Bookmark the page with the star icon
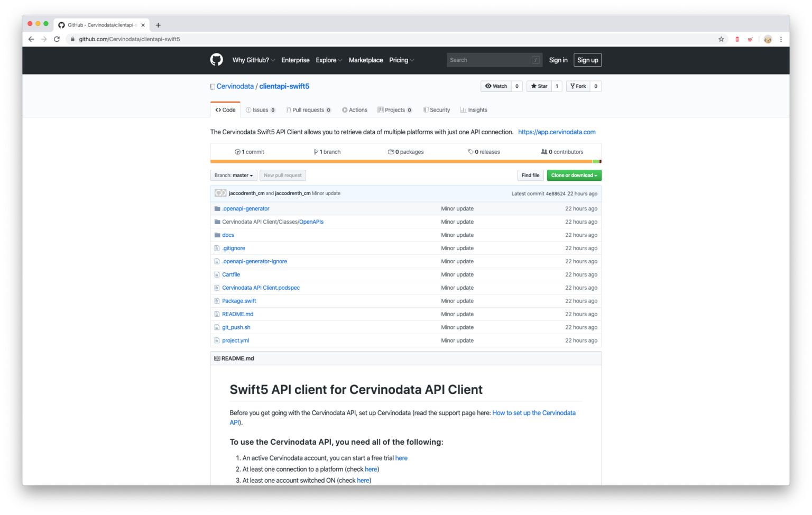The height and width of the screenshot is (515, 812). 721,39
